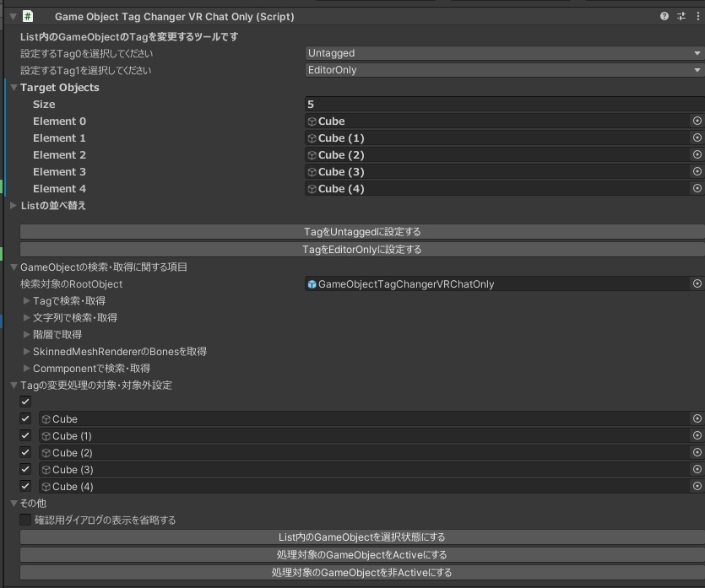The width and height of the screenshot is (705, 588).
Task: Open picker beside lower Cube (2) row
Action: [697, 452]
